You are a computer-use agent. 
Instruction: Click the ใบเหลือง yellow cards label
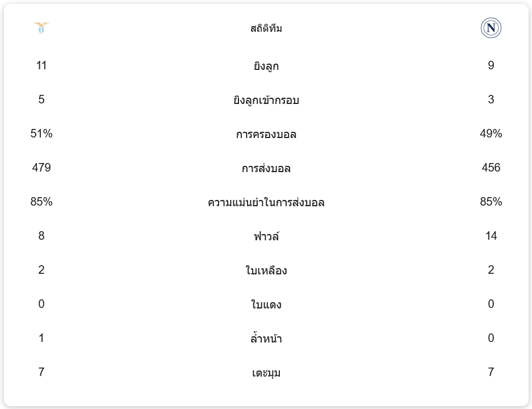266,271
